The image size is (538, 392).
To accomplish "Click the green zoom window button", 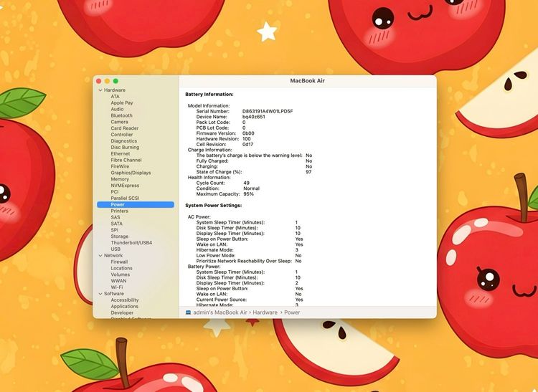I will pyautogui.click(x=115, y=81).
